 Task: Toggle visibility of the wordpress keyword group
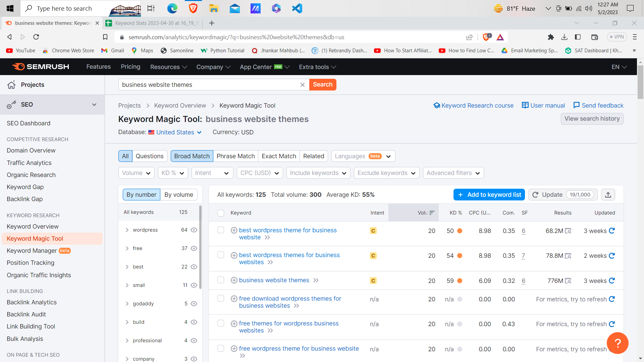click(x=194, y=230)
